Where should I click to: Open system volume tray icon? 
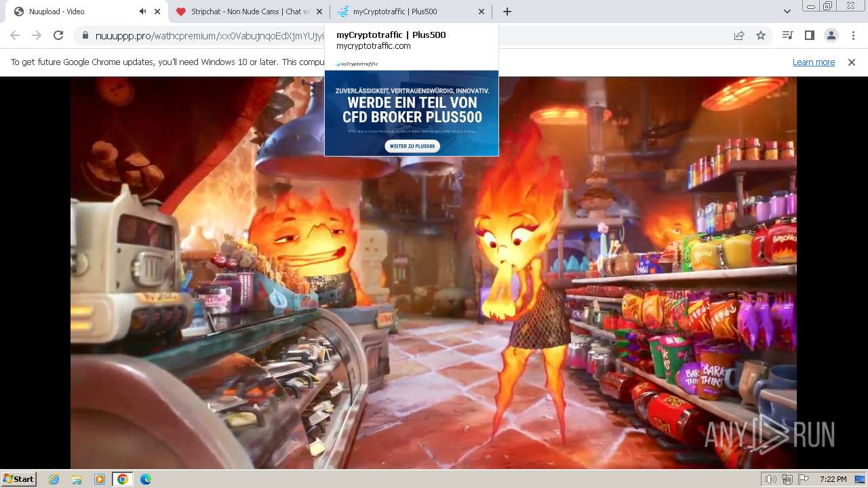(771, 479)
